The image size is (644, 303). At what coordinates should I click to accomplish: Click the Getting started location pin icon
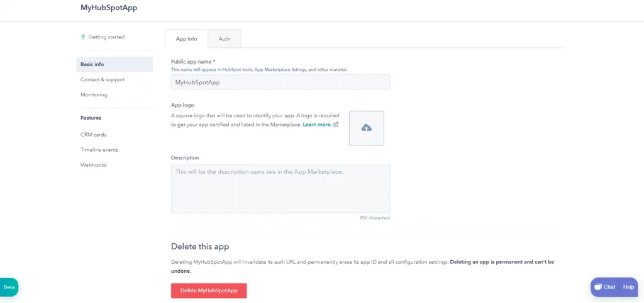click(84, 37)
